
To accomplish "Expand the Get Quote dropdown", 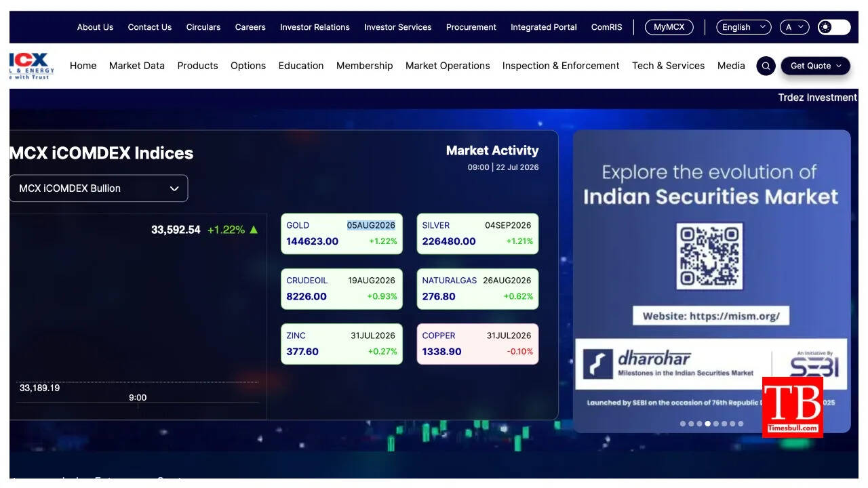I will 816,66.
